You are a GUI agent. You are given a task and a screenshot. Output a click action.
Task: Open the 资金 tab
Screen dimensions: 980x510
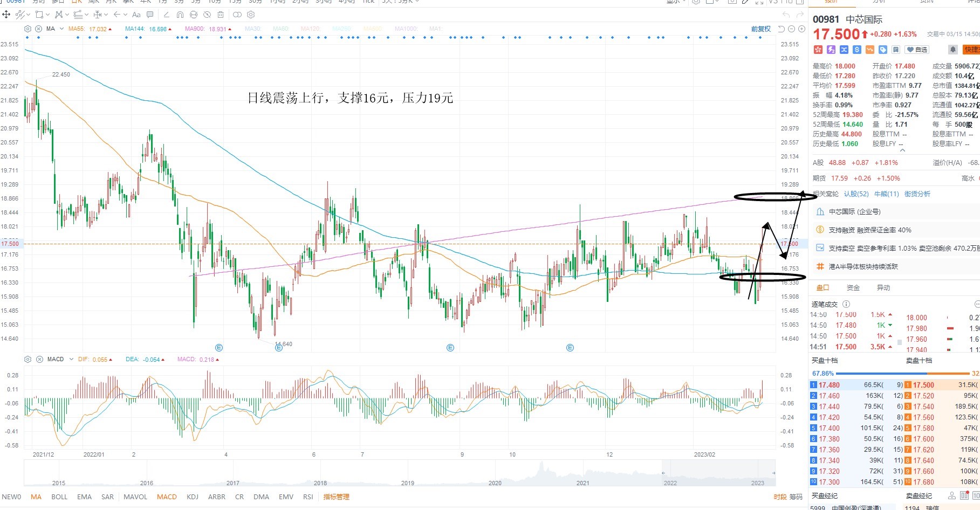click(853, 288)
